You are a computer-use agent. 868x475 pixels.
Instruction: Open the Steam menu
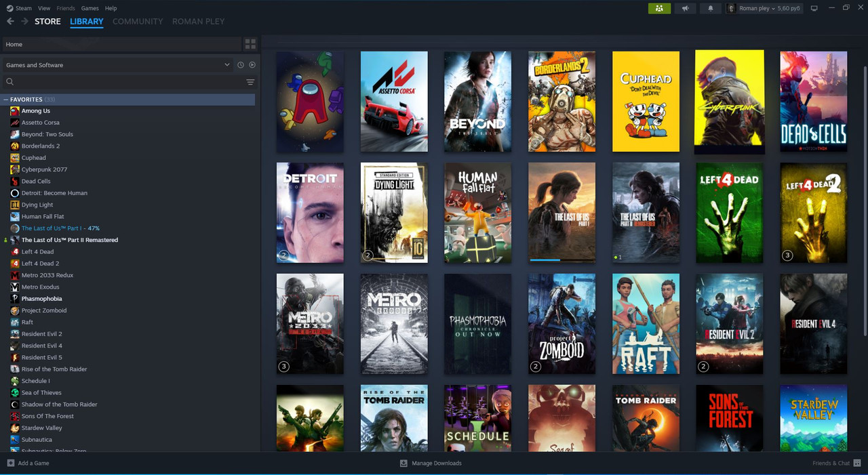[24, 8]
